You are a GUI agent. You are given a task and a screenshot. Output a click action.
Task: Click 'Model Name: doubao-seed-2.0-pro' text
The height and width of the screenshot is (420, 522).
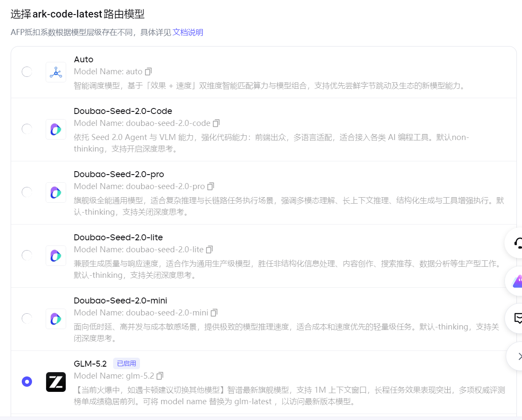(x=140, y=186)
